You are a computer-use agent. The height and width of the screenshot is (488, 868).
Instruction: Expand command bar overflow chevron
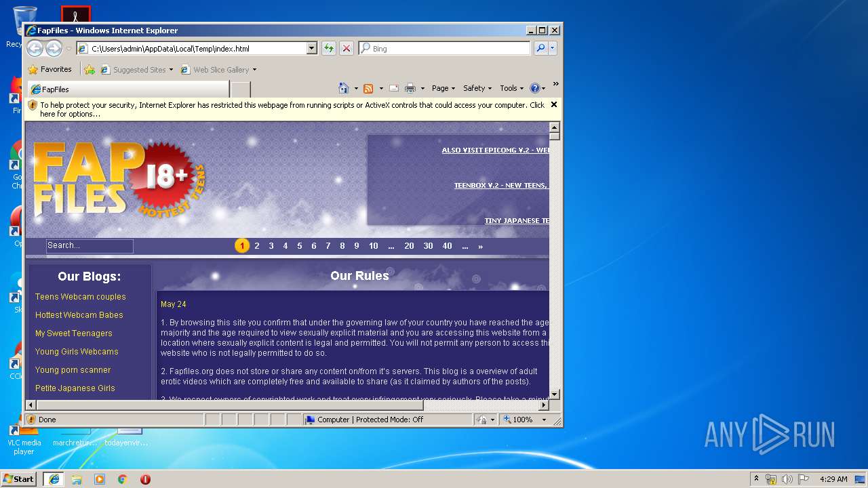pyautogui.click(x=555, y=85)
